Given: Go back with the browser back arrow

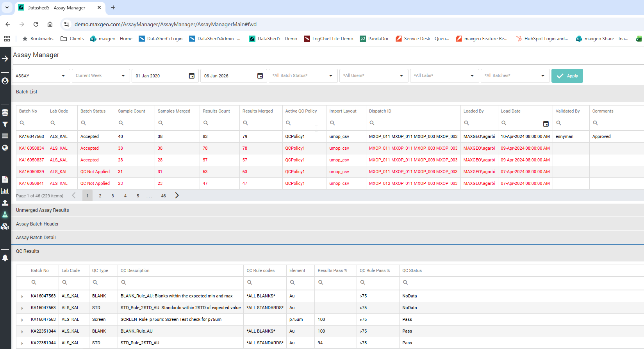Looking at the screenshot, I should (8, 24).
